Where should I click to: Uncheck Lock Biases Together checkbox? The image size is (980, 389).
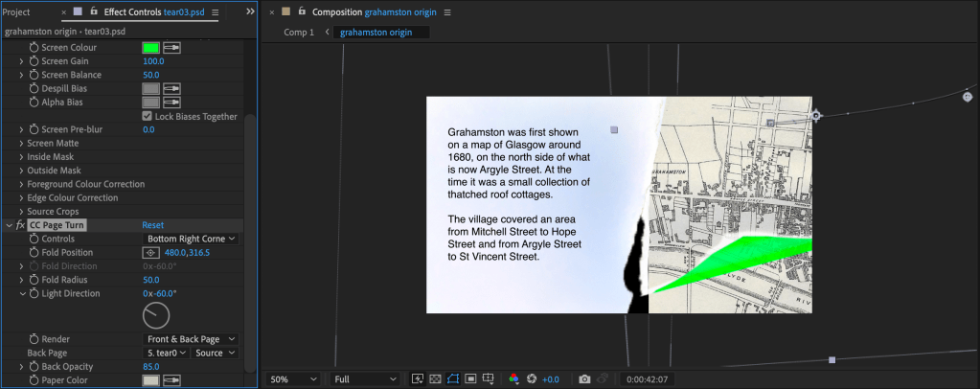(x=147, y=117)
